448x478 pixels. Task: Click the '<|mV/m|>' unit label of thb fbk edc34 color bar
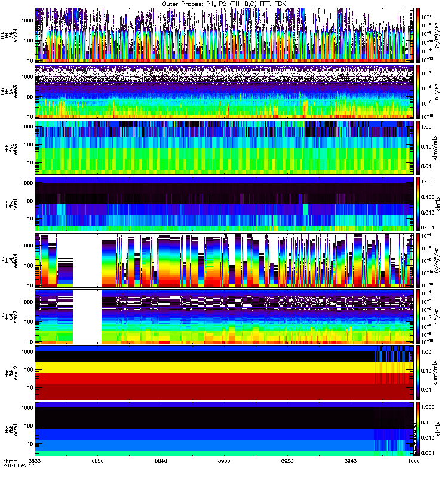(435, 148)
